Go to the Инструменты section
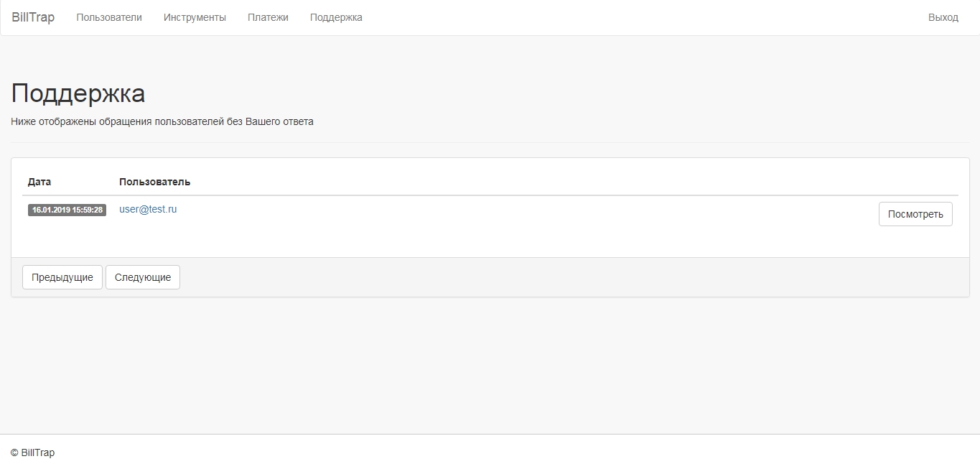Viewport: 980px width, 469px height. pyautogui.click(x=195, y=17)
